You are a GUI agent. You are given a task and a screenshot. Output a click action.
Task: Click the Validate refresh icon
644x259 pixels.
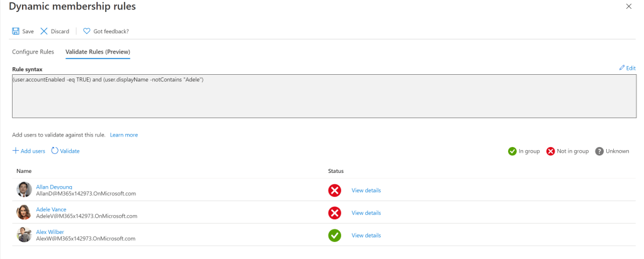tap(55, 151)
